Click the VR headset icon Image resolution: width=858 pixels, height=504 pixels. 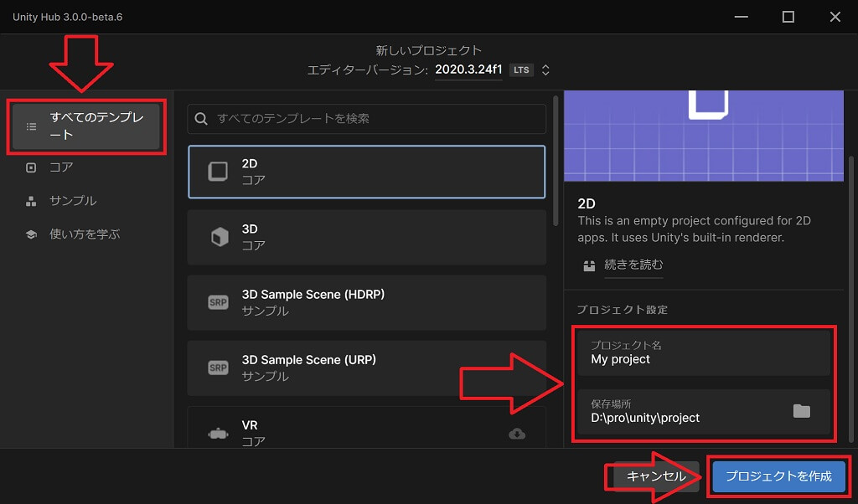point(218,435)
